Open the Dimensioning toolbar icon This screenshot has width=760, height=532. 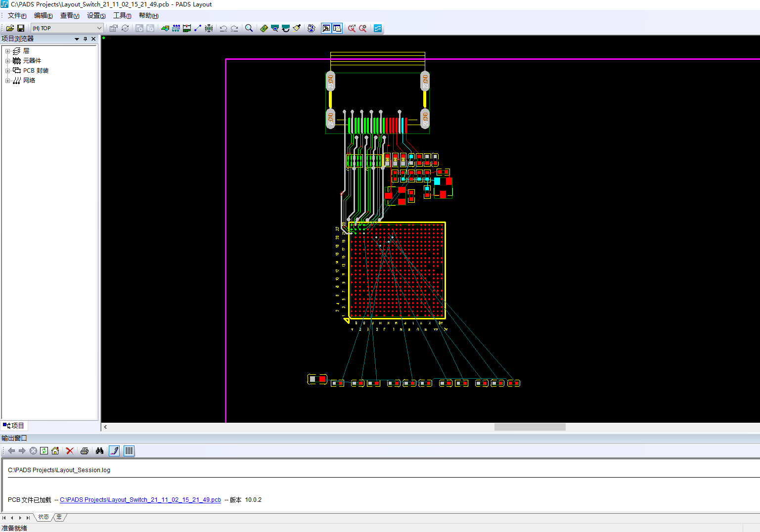tap(187, 28)
